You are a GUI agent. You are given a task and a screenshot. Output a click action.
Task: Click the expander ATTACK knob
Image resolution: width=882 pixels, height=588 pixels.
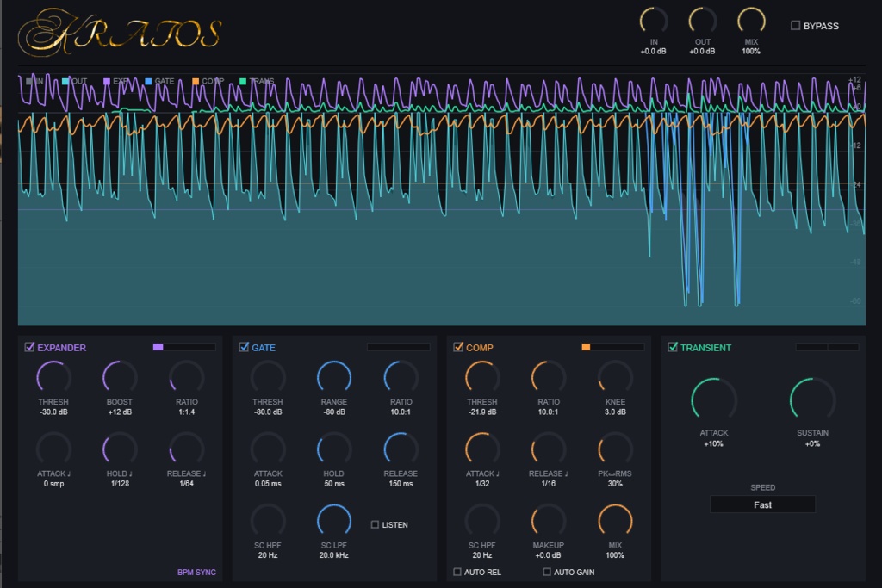pyautogui.click(x=53, y=449)
